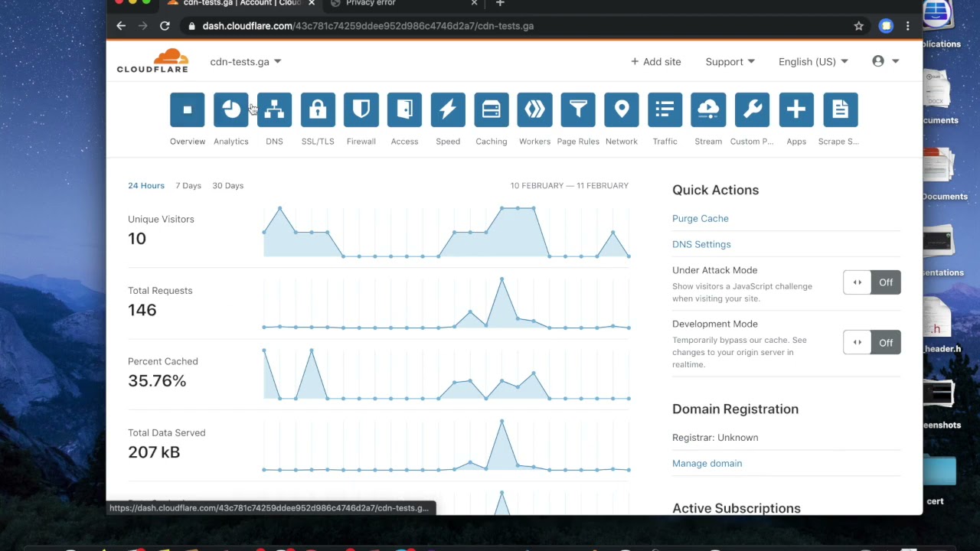
Task: Select the 7 Days time range
Action: [188, 185]
